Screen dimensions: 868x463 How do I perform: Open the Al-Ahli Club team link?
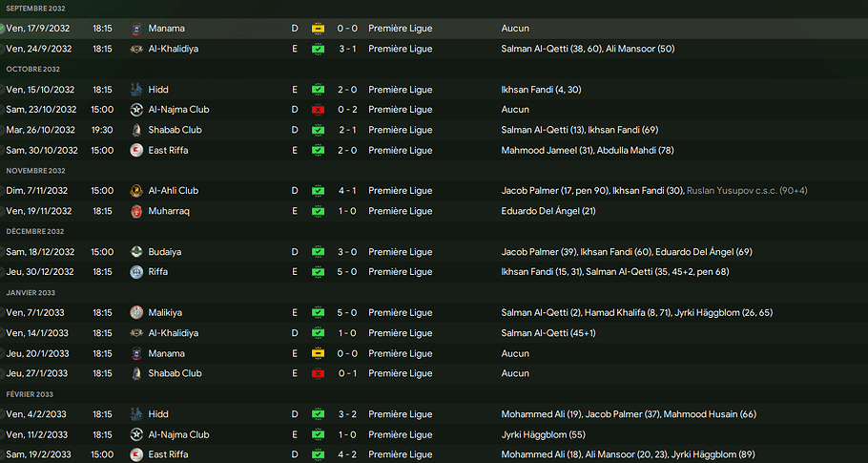(x=174, y=191)
